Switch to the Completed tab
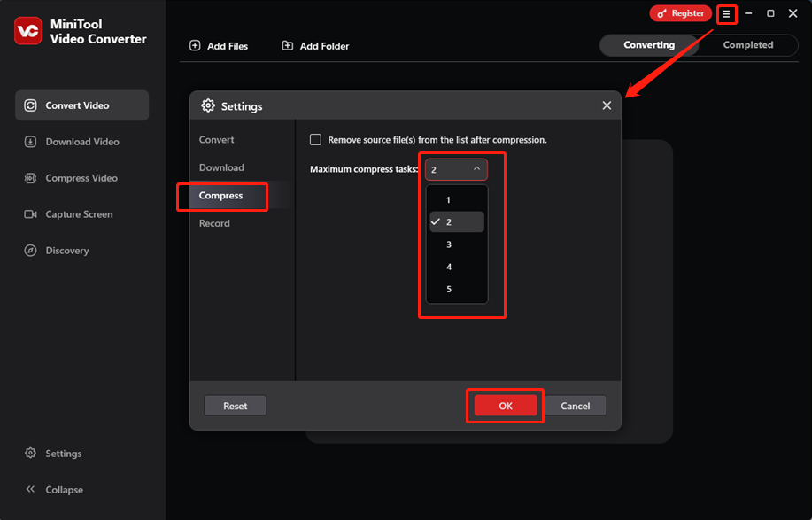Screen dimensions: 812x520 747,45
